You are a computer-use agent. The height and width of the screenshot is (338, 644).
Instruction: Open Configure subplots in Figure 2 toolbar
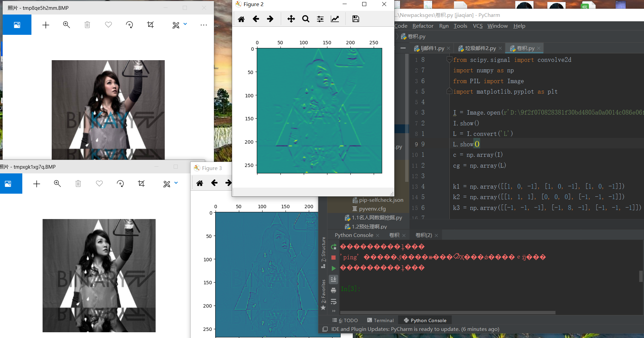tap(320, 19)
